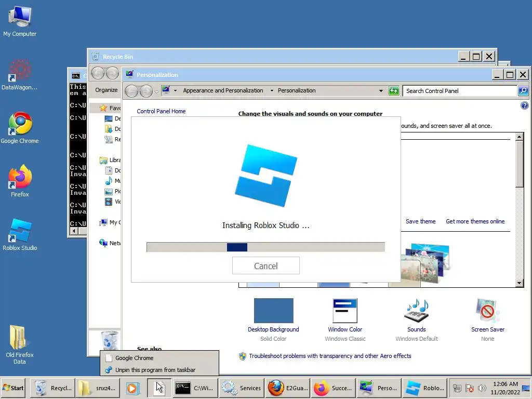The width and height of the screenshot is (532, 399).
Task: Refresh the Personalization address bar
Action: click(x=394, y=91)
